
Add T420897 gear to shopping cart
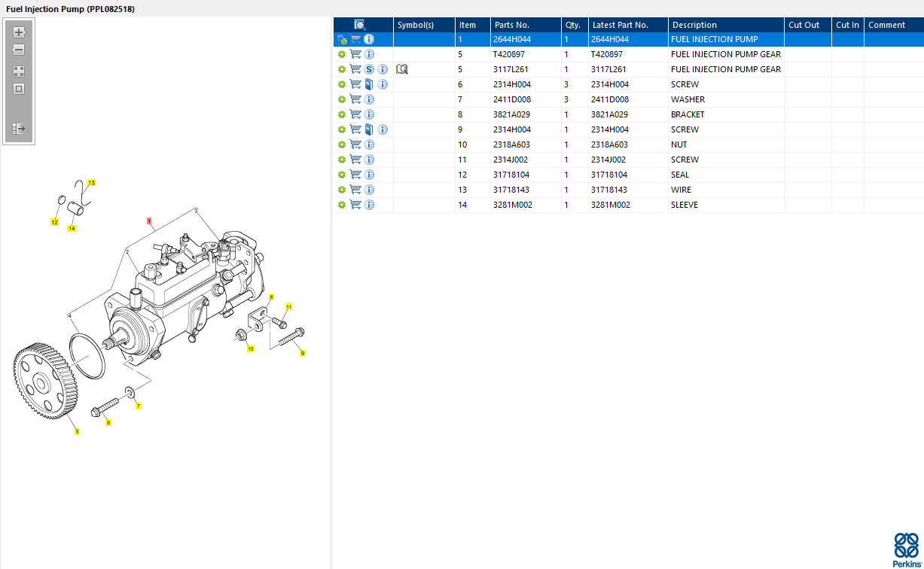[355, 54]
